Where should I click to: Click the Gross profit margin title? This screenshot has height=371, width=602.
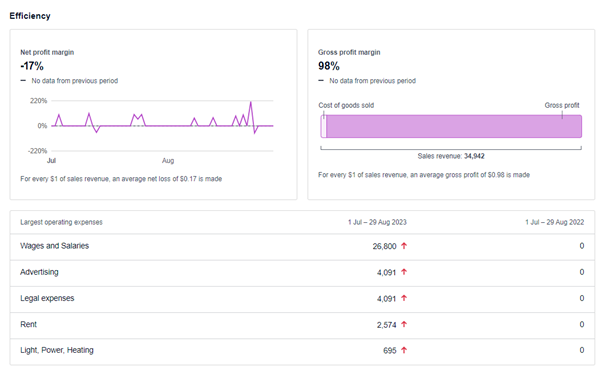tap(349, 52)
